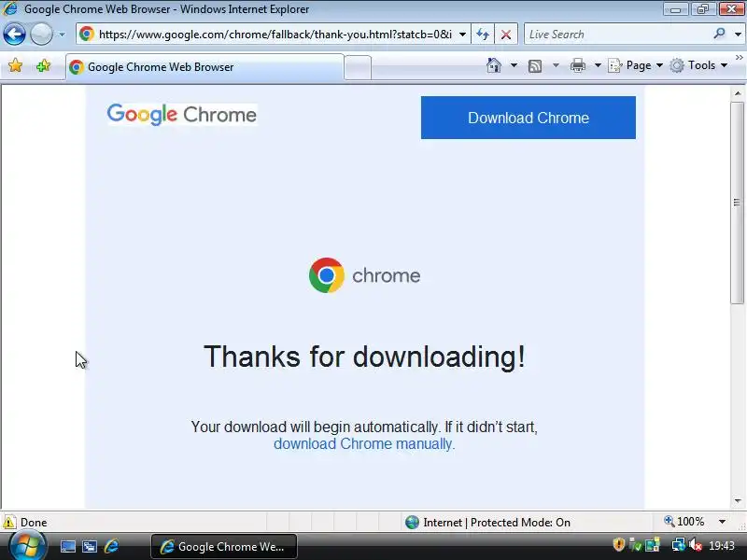The width and height of the screenshot is (747, 560).
Task: Open the Favorites Center star icon
Action: tap(15, 65)
